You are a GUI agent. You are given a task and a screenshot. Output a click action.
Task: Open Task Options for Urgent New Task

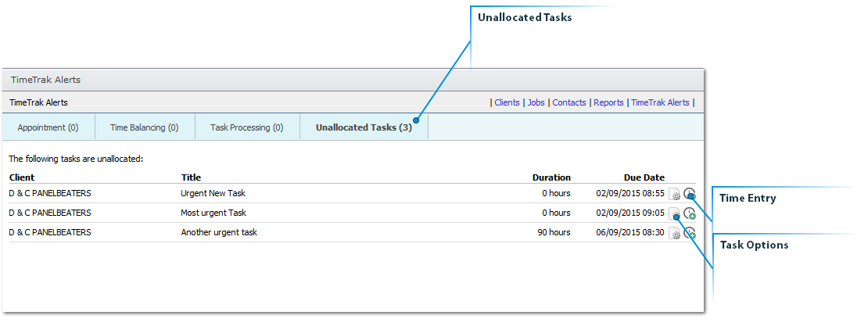tap(675, 195)
